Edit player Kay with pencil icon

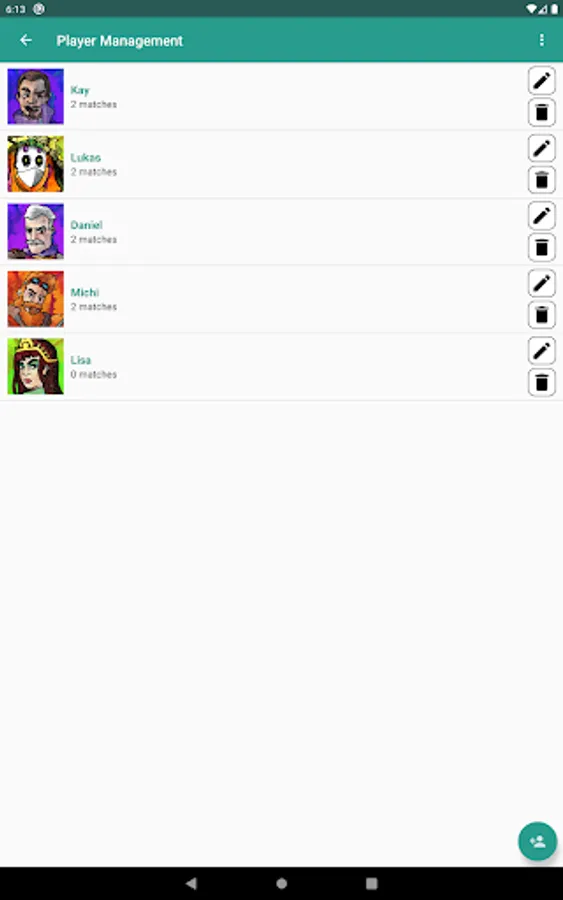click(x=541, y=81)
